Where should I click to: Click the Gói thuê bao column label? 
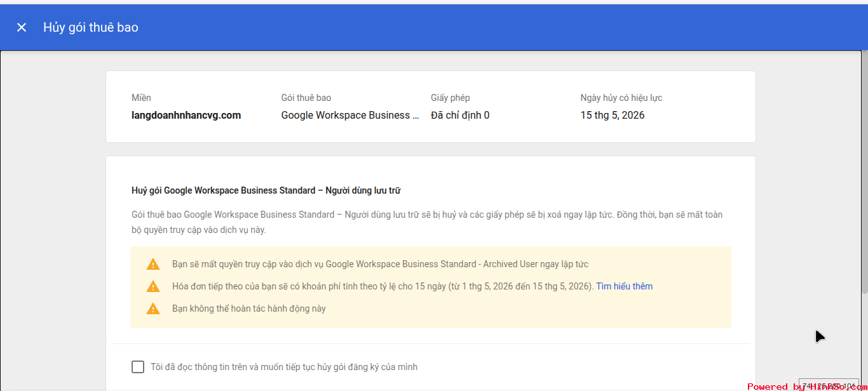pos(306,98)
